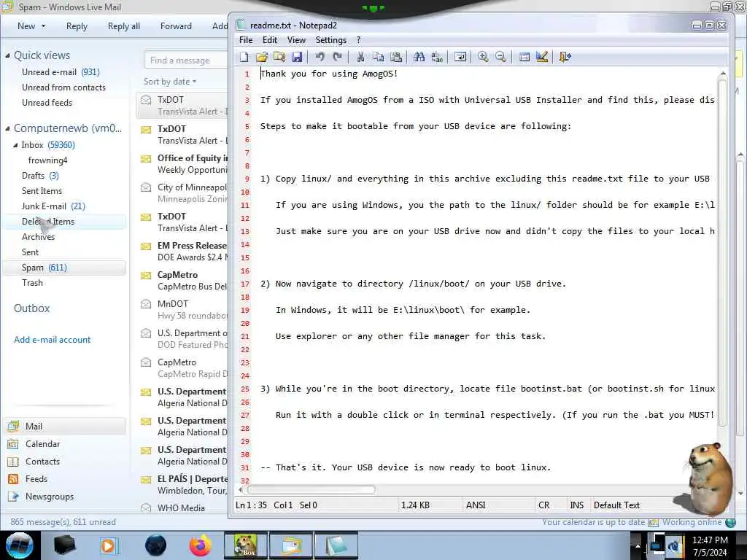Viewport: 747px width, 560px height.
Task: Click Notepad2 horizontal scrollbar thumb
Action: 311,489
